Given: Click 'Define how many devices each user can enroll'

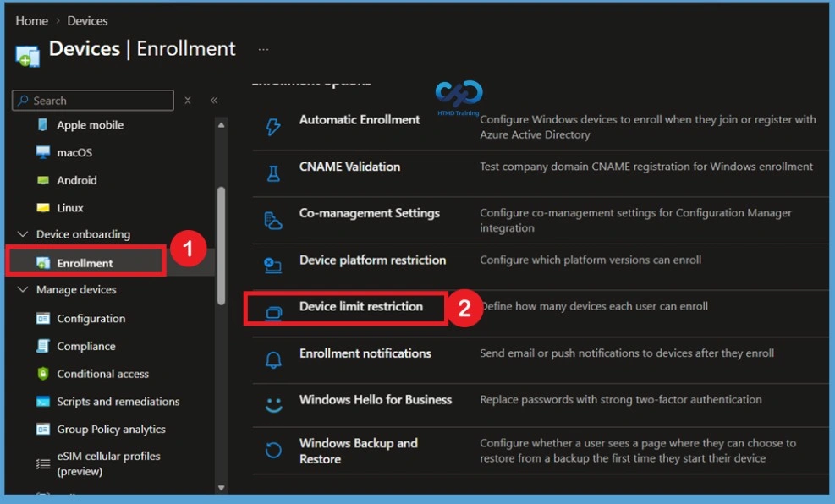Looking at the screenshot, I should click(595, 306).
